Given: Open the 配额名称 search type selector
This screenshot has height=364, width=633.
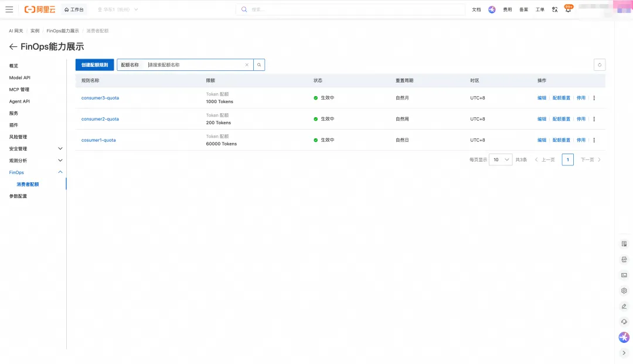Looking at the screenshot, I should [130, 64].
